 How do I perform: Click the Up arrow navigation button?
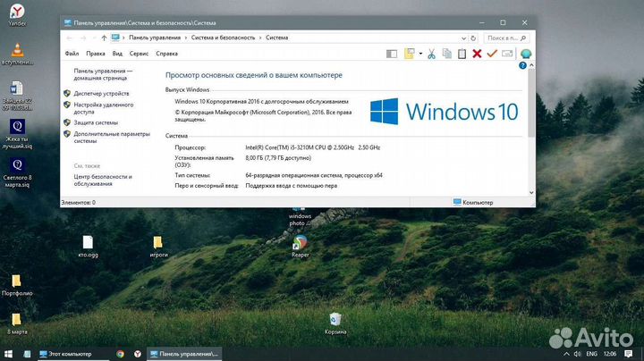[x=105, y=38]
